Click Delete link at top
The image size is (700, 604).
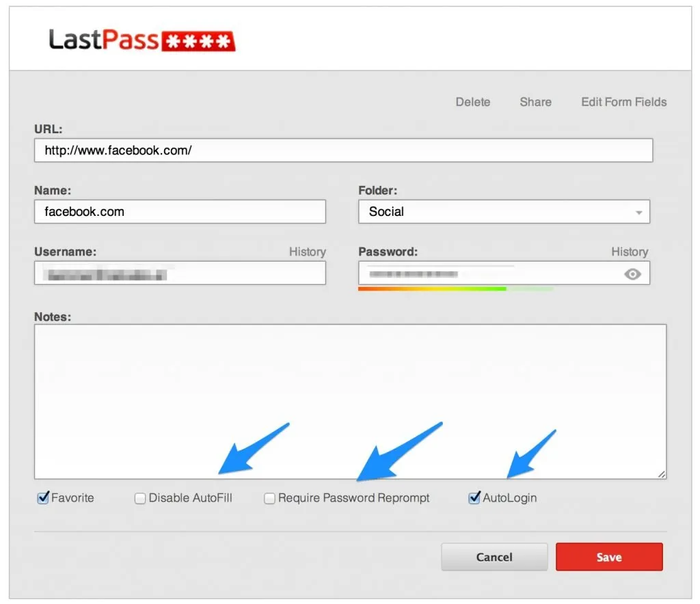473,102
